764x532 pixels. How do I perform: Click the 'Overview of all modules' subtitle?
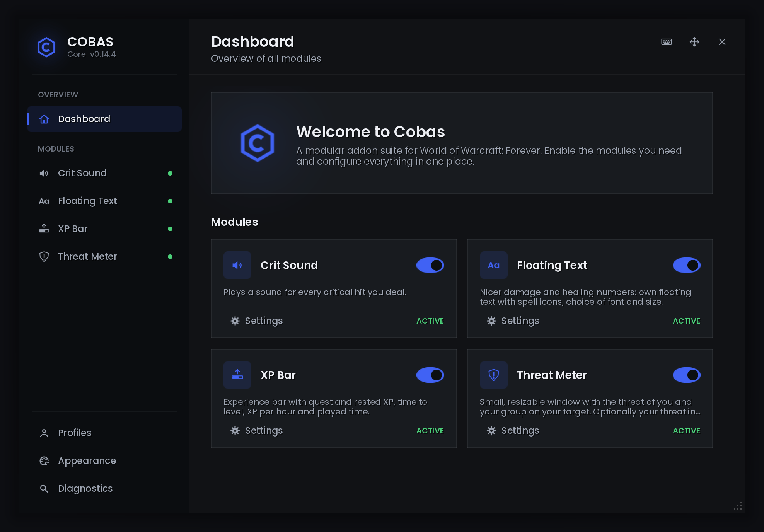pos(266,58)
